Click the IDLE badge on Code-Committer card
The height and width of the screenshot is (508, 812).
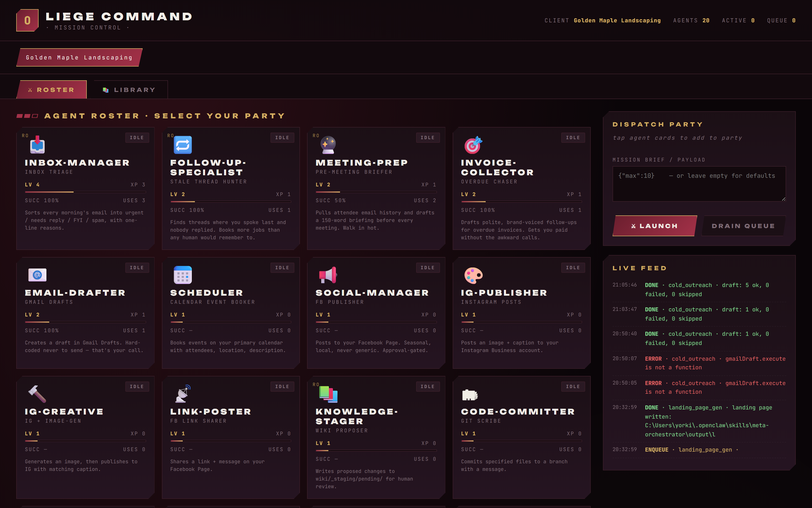[x=573, y=387]
